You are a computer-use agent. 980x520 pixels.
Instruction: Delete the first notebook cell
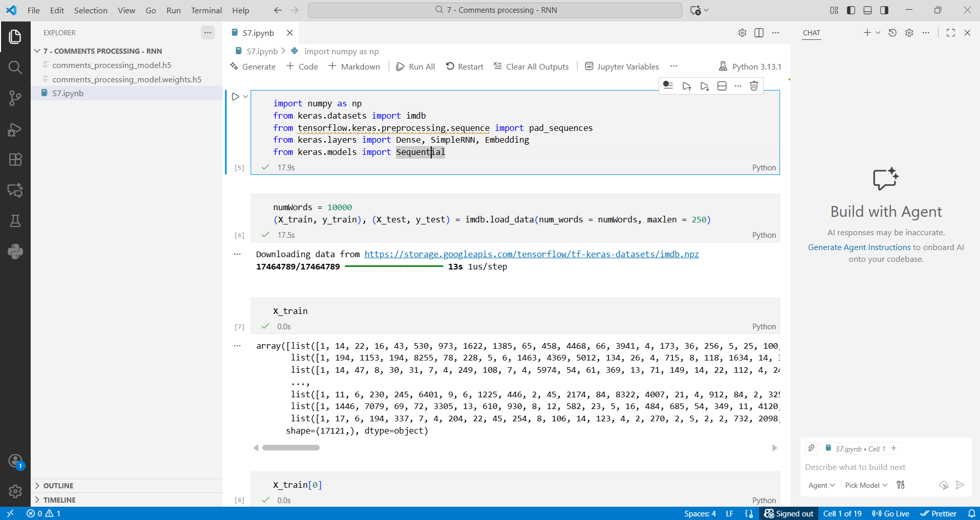(753, 86)
